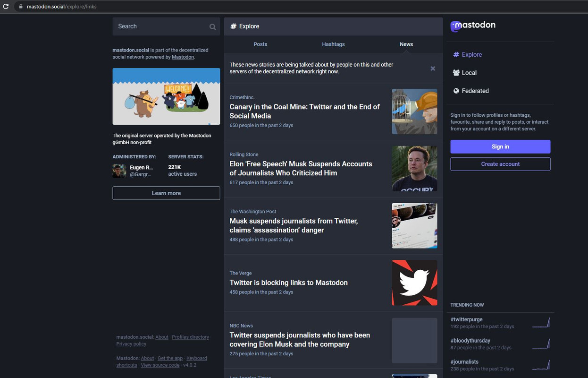Image resolution: width=588 pixels, height=378 pixels.
Task: Open Twitter is blocking links to Mastodon
Action: click(x=289, y=283)
